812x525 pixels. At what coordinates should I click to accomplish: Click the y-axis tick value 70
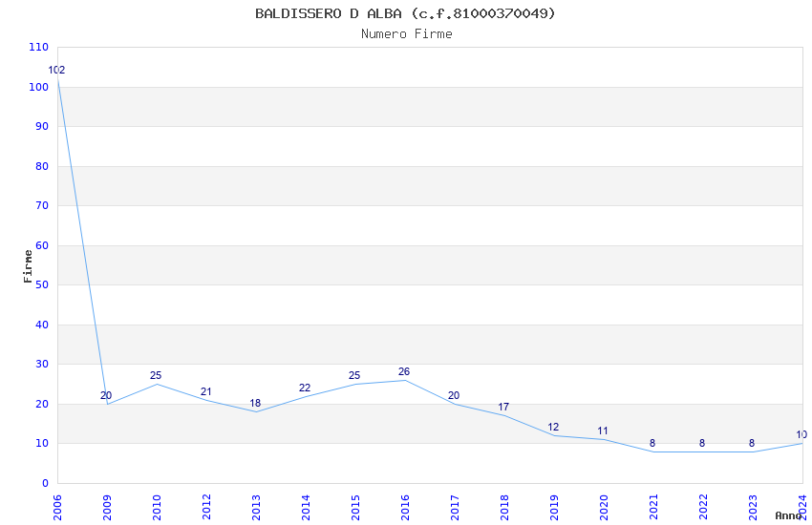click(x=42, y=205)
